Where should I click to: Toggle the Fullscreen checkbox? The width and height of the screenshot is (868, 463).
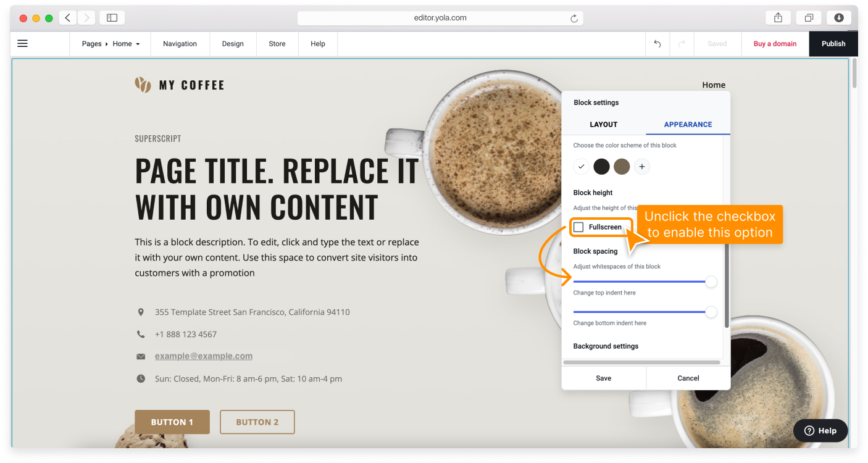[x=578, y=227]
